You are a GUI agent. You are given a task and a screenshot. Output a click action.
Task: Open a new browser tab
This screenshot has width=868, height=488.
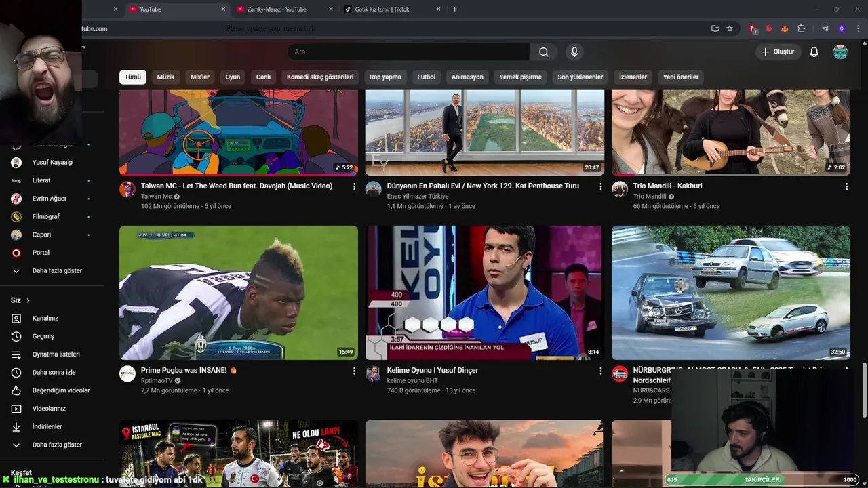tap(454, 9)
